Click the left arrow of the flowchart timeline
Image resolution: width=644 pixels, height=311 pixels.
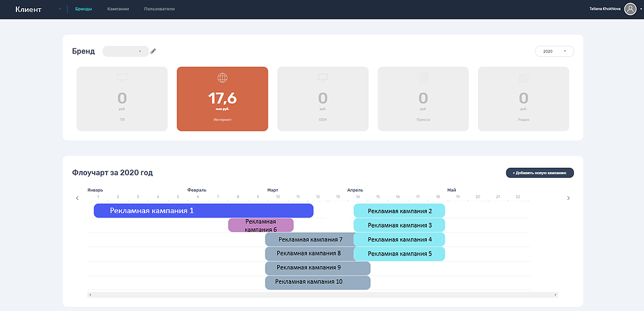78,198
